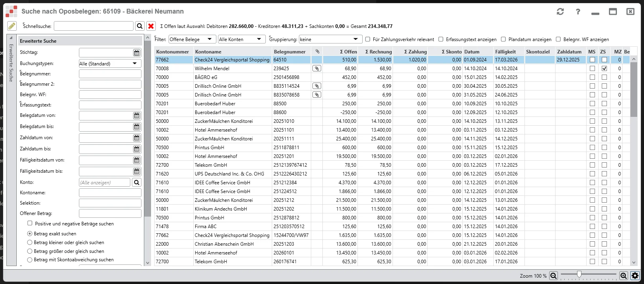Open calendar picker for Belegdatum von

(137, 116)
